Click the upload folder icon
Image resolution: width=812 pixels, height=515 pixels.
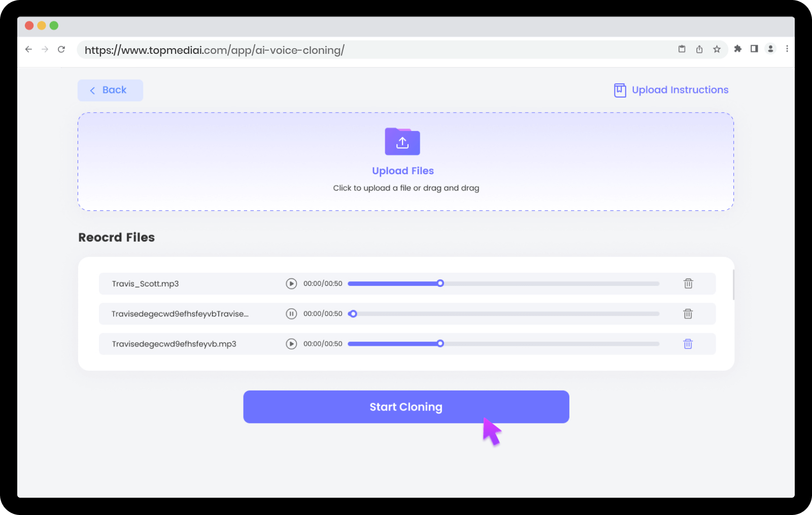pyautogui.click(x=402, y=142)
